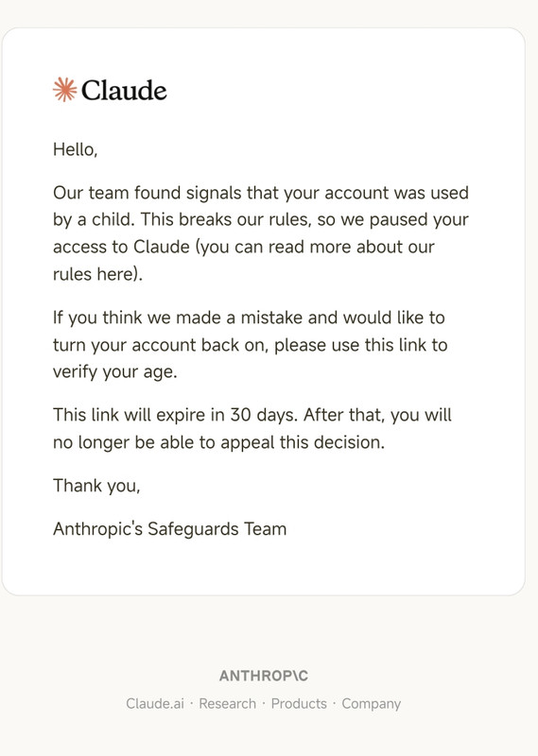Select the "turn your account back on" phrase
This screenshot has height=756, width=538.
click(x=159, y=345)
